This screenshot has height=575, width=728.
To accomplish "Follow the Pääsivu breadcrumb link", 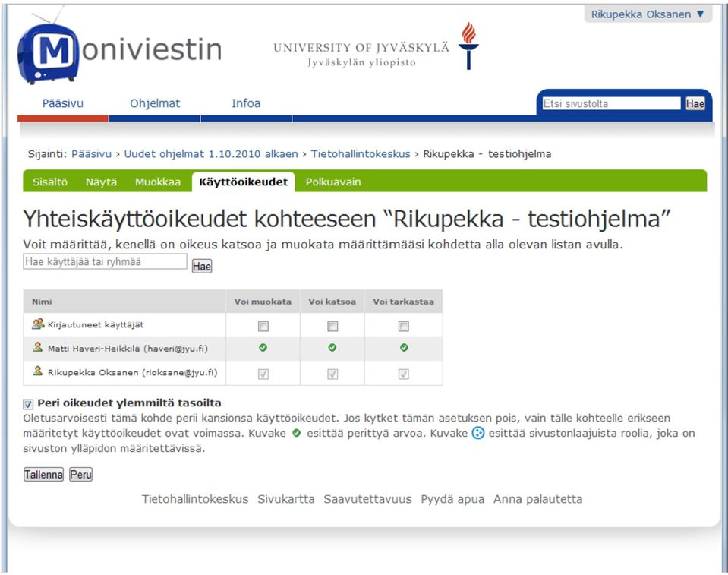I will click(91, 153).
